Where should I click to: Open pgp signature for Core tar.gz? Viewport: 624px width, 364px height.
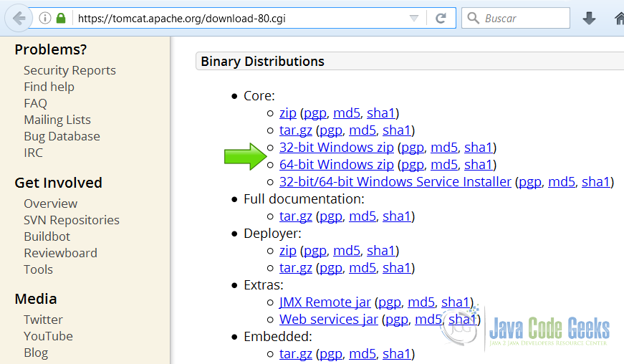pos(331,130)
